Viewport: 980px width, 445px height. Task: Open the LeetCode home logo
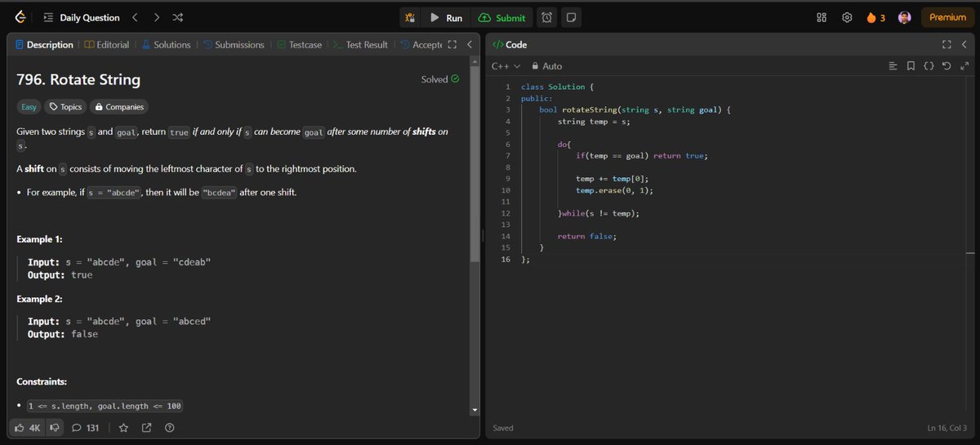20,17
